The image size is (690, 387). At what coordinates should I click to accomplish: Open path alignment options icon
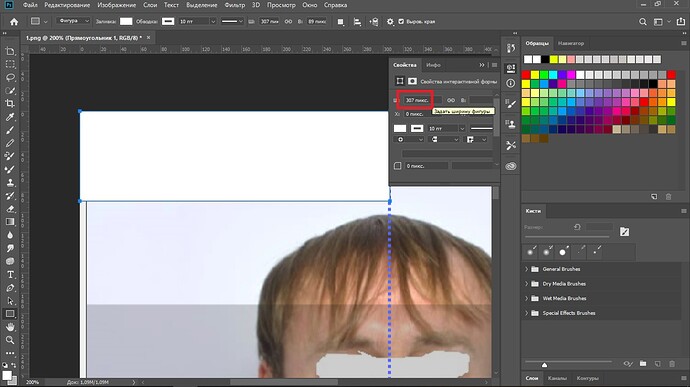pyautogui.click(x=357, y=22)
